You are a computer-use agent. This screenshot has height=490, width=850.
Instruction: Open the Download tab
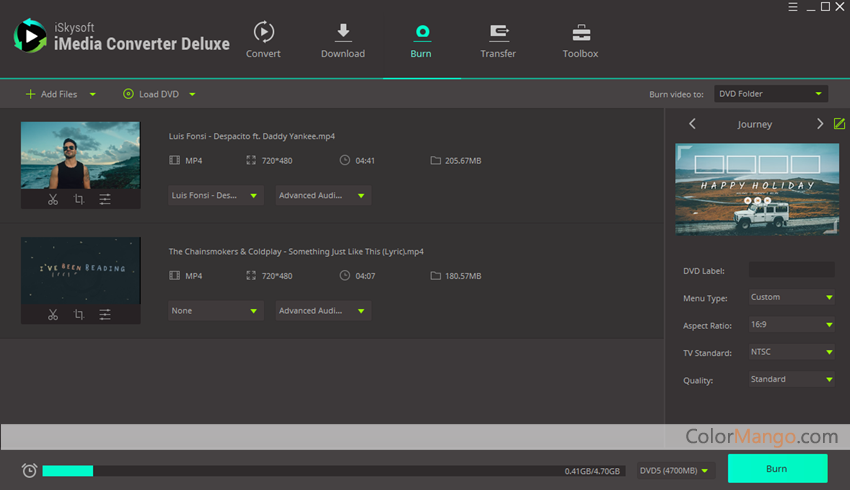pos(343,40)
